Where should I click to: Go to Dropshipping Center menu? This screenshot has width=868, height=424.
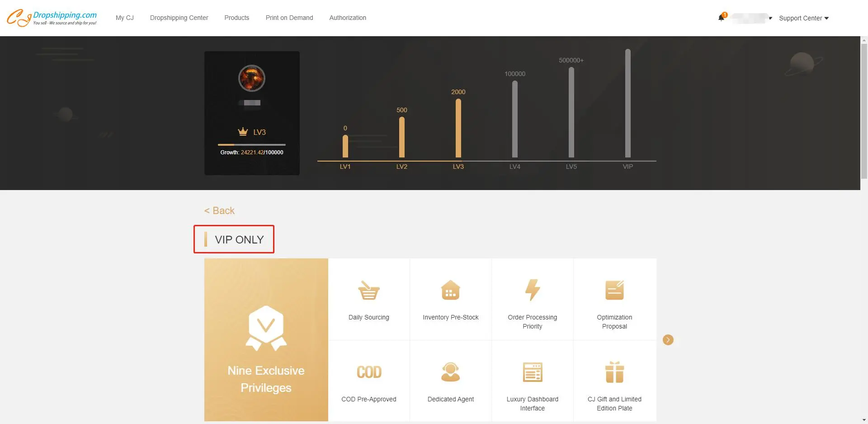pos(179,18)
